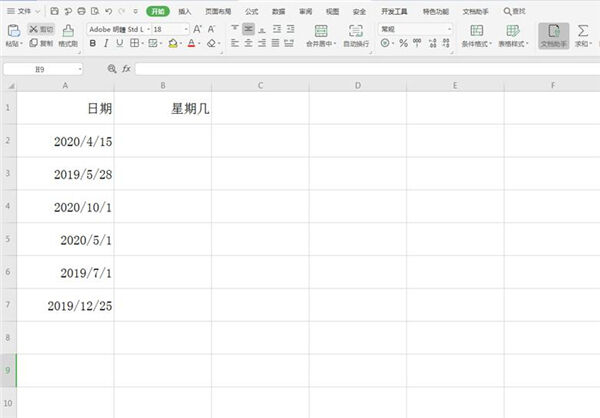The width and height of the screenshot is (600, 418).
Task: Increase decimal places
Action: 432,43
